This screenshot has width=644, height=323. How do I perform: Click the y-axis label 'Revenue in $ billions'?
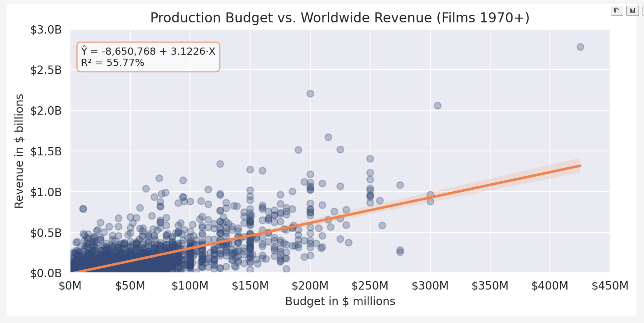pyautogui.click(x=19, y=151)
